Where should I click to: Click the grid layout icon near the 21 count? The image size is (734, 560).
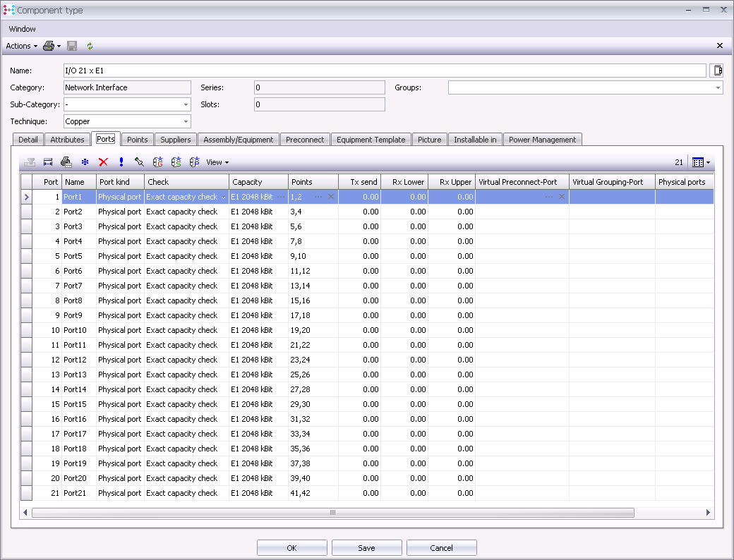(x=697, y=162)
